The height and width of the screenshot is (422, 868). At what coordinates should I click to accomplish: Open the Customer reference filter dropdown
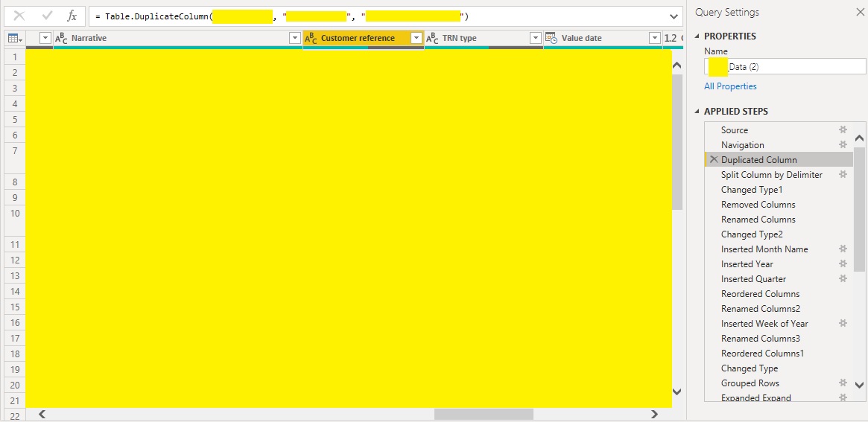416,38
